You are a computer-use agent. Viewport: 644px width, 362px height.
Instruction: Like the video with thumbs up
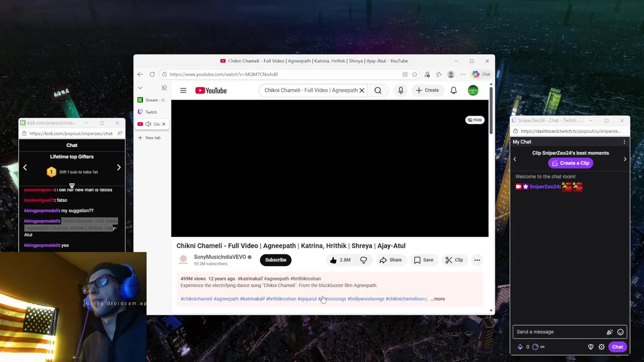[340, 260]
